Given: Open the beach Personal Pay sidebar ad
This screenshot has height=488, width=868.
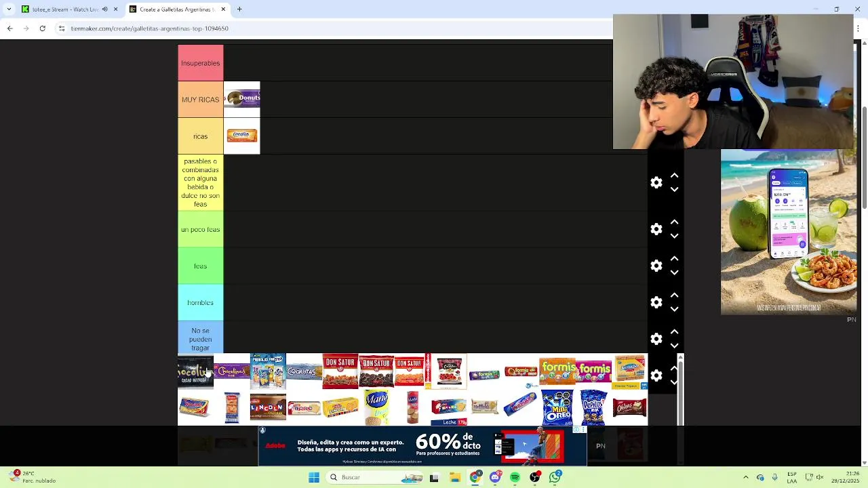Looking at the screenshot, I should pyautogui.click(x=788, y=232).
